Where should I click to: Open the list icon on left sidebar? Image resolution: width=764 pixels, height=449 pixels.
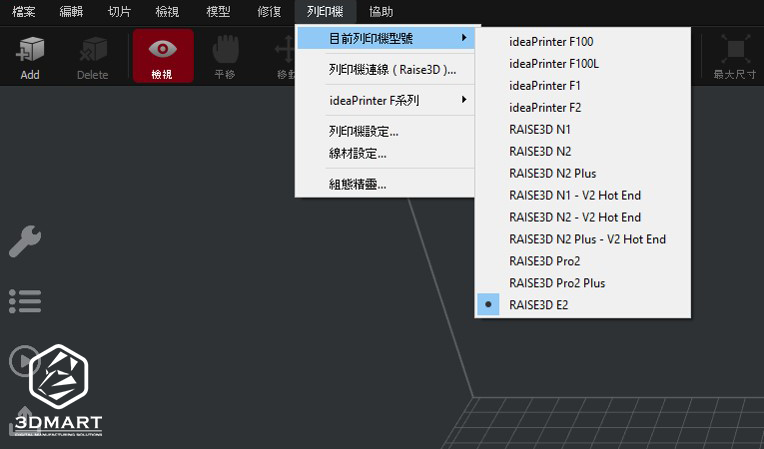point(25,301)
